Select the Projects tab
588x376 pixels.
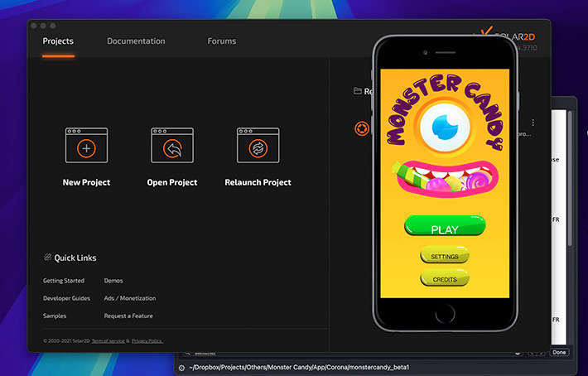[58, 41]
